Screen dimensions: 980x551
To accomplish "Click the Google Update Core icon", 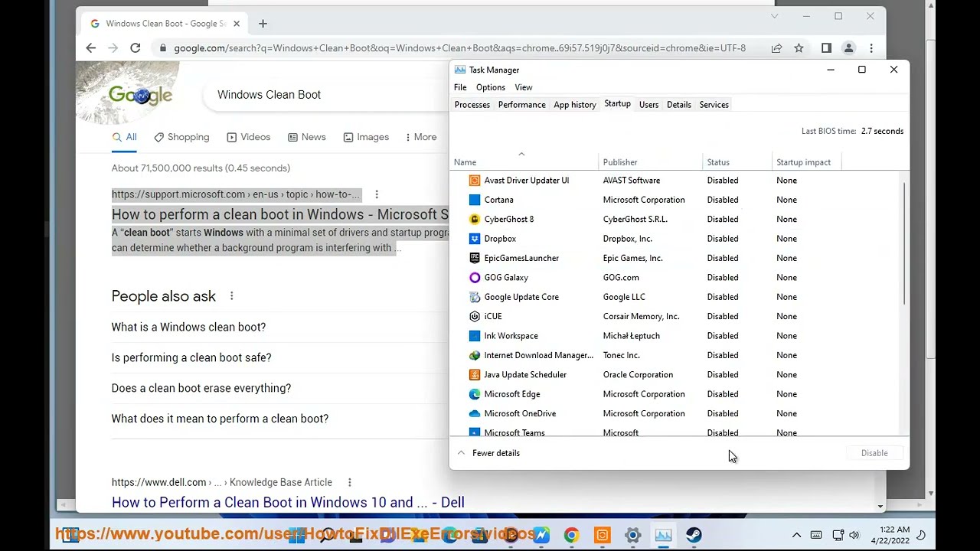I will [x=474, y=297].
